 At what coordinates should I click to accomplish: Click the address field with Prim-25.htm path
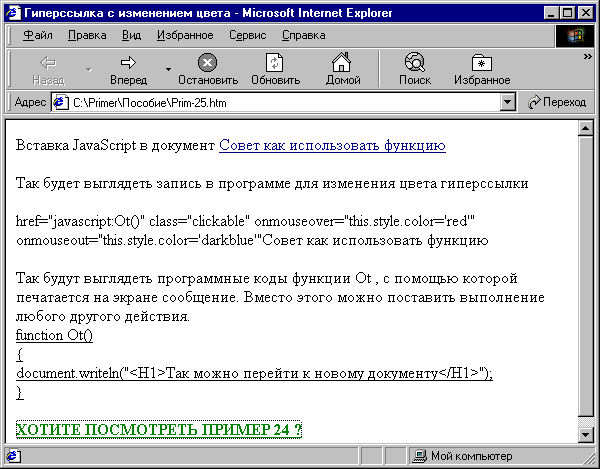(x=283, y=103)
